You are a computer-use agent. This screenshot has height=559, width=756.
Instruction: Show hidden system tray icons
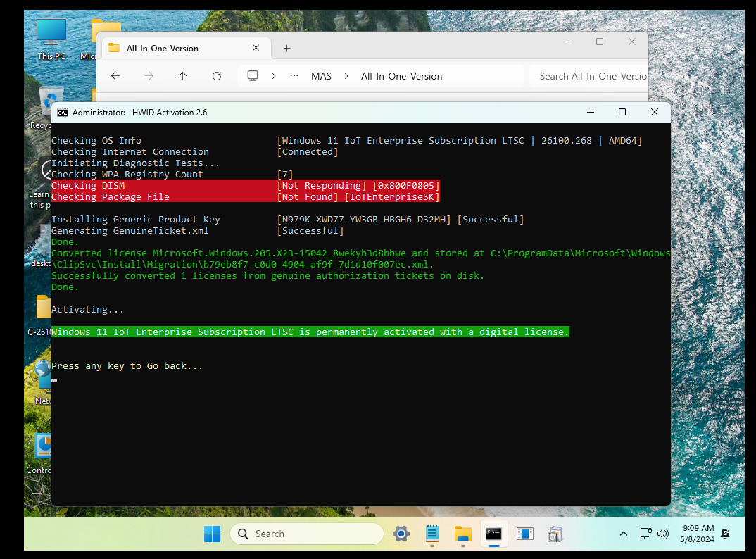click(624, 534)
